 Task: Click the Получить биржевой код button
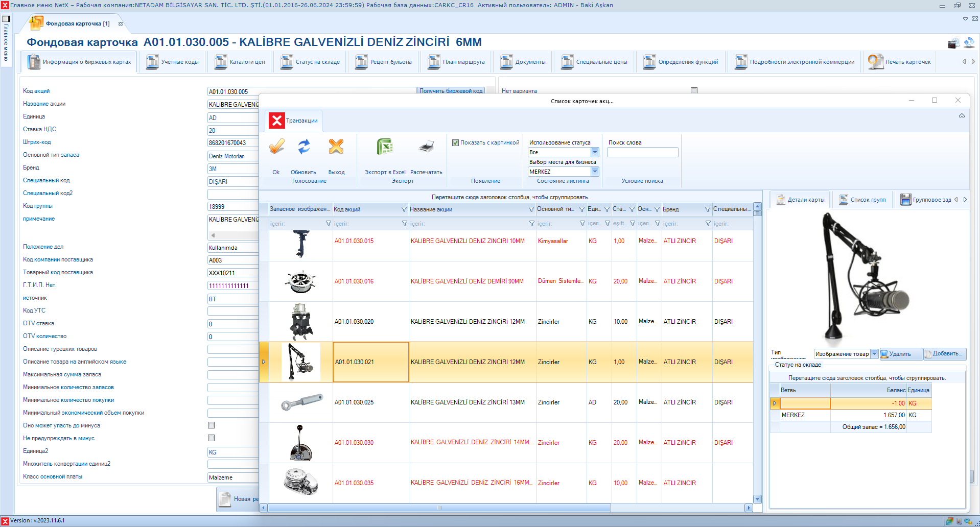[x=451, y=91]
